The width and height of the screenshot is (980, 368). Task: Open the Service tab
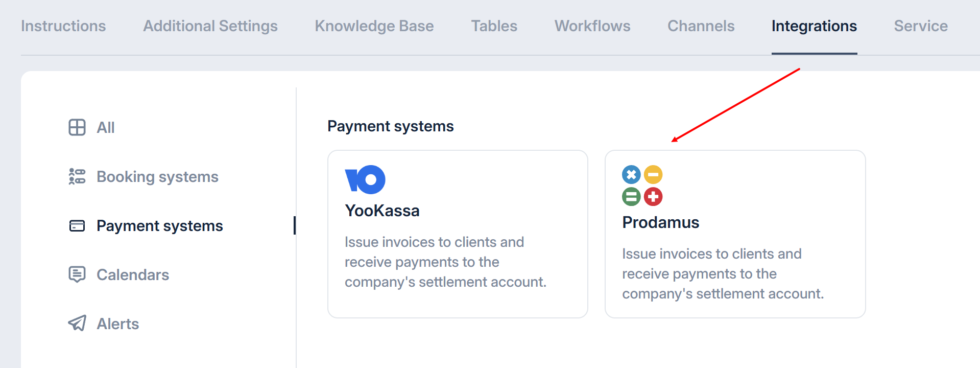[x=920, y=26]
